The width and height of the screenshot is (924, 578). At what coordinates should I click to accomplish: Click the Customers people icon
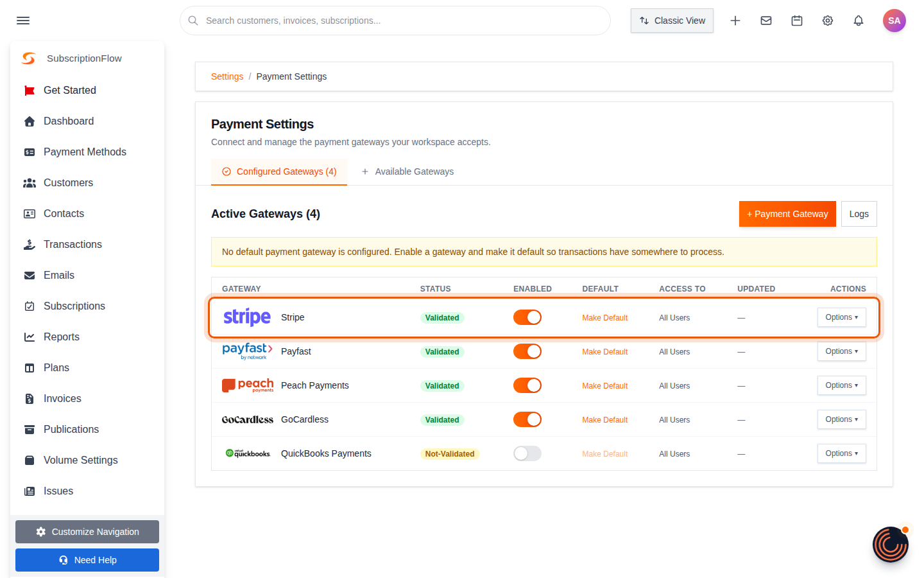point(30,183)
